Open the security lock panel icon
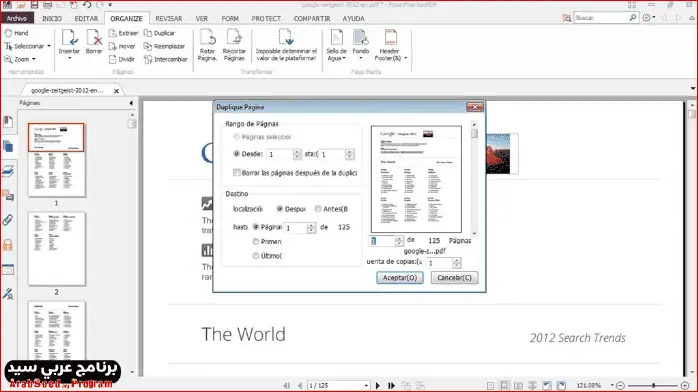 click(8, 244)
